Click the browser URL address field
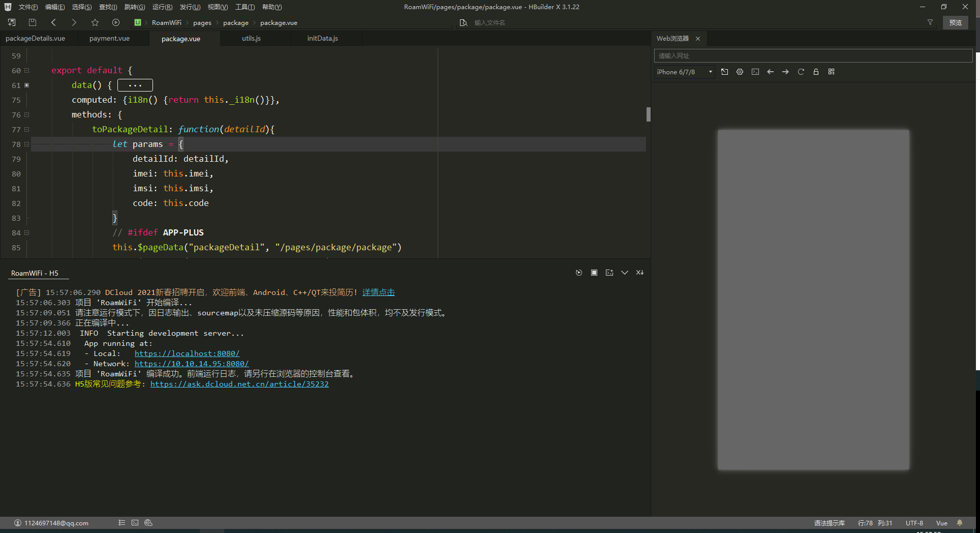Screen dimensions: 980x533 coord(813,56)
